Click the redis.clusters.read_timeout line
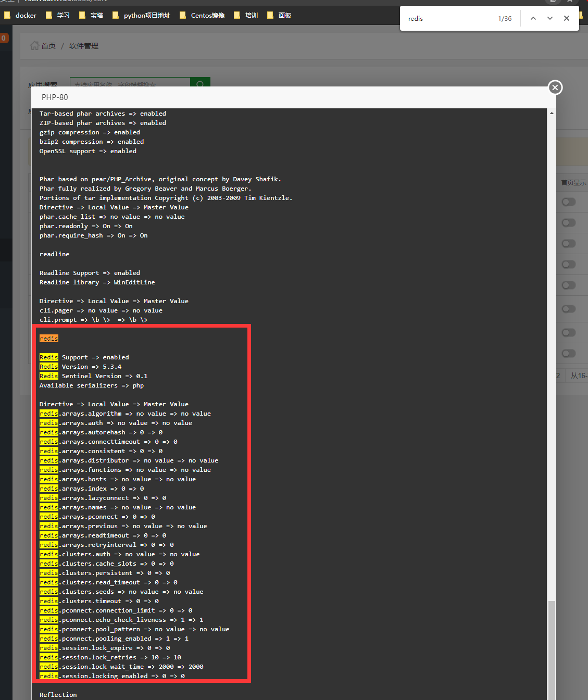588x700 pixels. [x=109, y=582]
